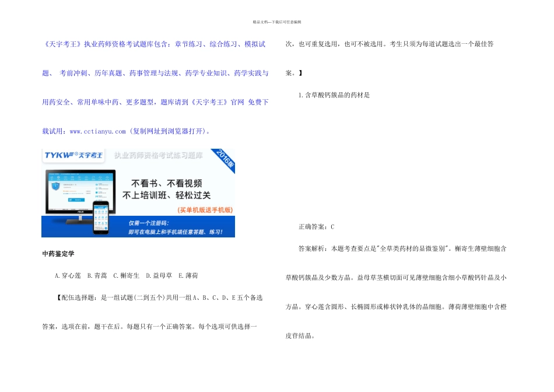Click the 答案解析 explanation line
554x392 pixels.
[402, 249]
